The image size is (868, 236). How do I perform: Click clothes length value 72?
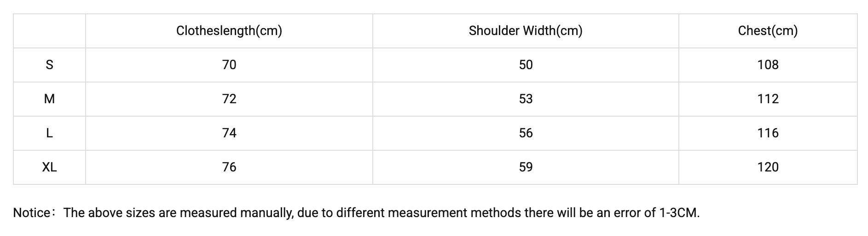pyautogui.click(x=229, y=99)
